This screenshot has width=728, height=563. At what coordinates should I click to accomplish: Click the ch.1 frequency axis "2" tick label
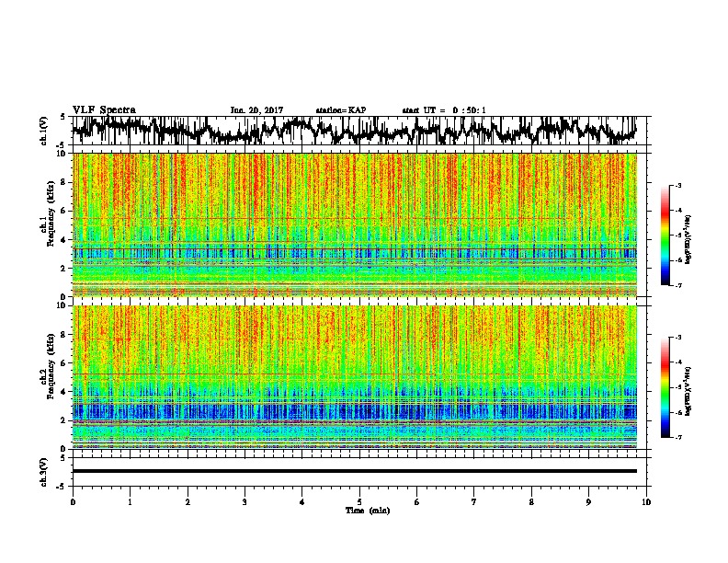tap(64, 269)
